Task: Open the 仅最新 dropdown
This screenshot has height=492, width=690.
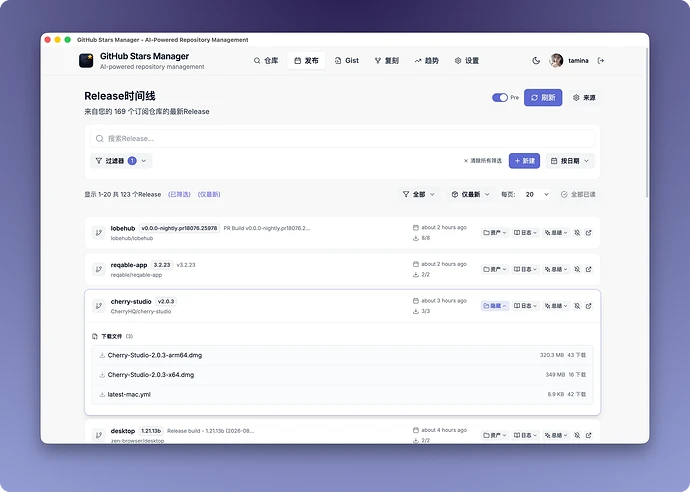Action: (470, 194)
